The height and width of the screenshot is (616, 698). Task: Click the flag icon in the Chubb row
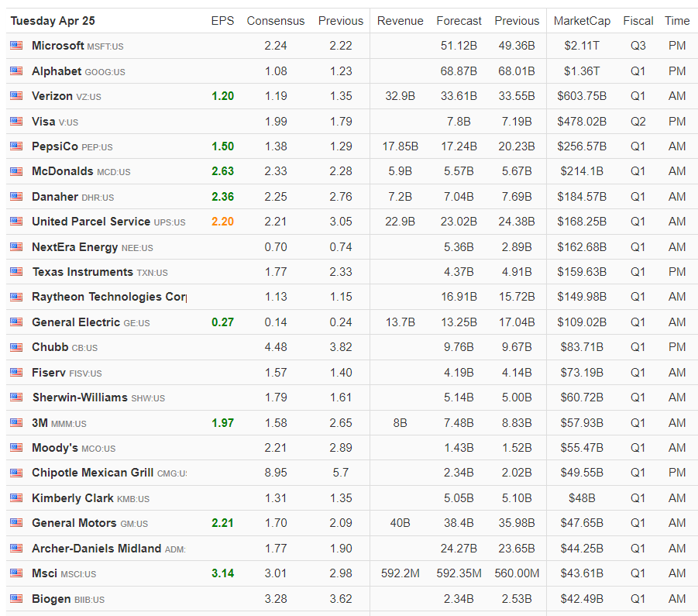tap(16, 347)
